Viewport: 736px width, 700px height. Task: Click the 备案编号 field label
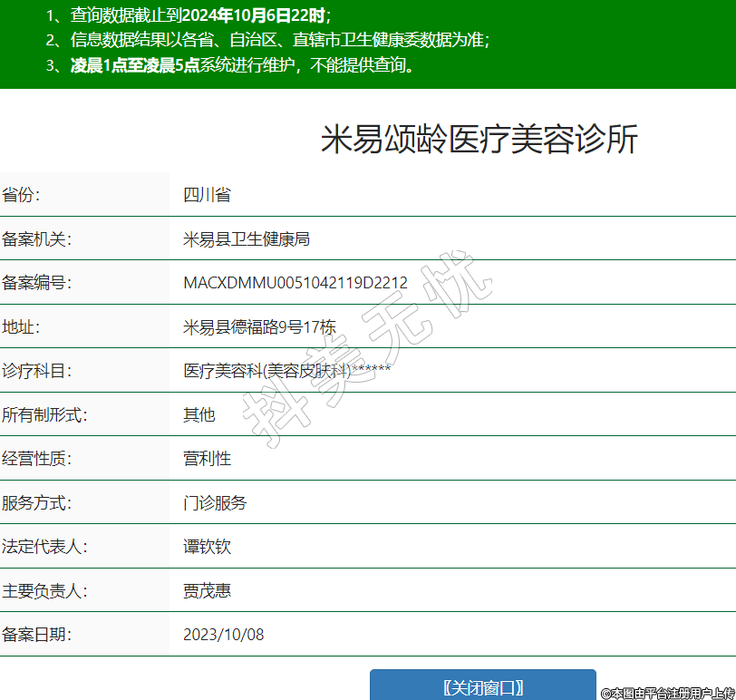coord(36,283)
